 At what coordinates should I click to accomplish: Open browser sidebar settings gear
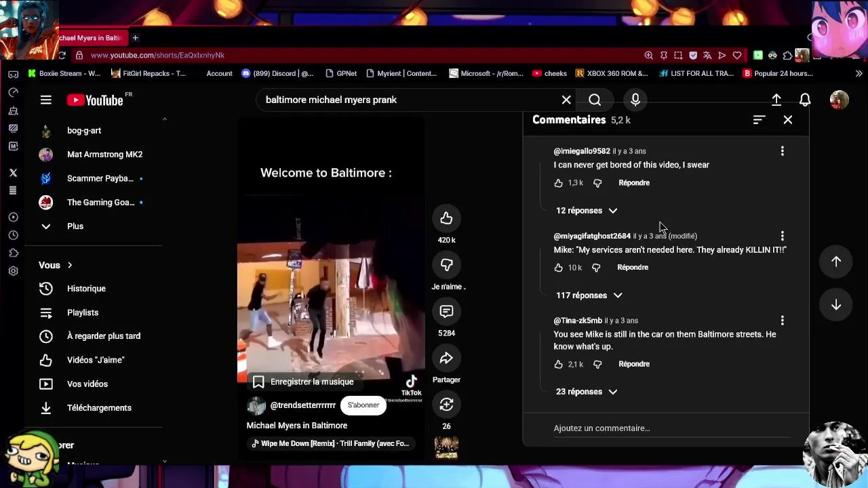[13, 271]
